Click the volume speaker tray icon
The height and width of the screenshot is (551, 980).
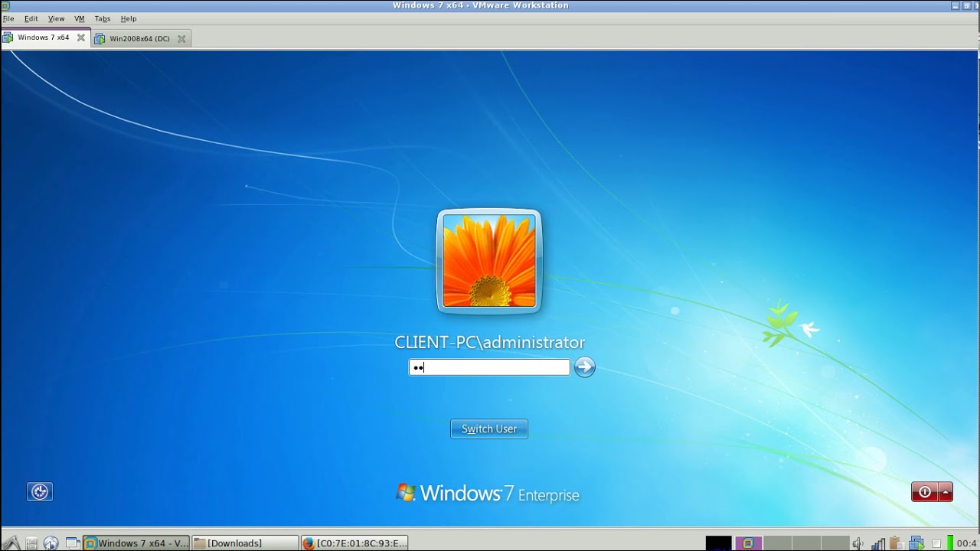click(x=859, y=544)
